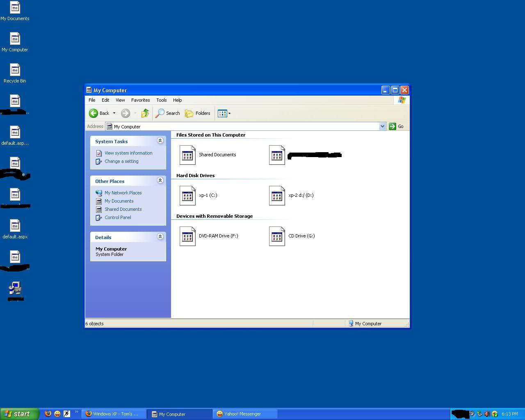Open the View menu

coord(120,100)
